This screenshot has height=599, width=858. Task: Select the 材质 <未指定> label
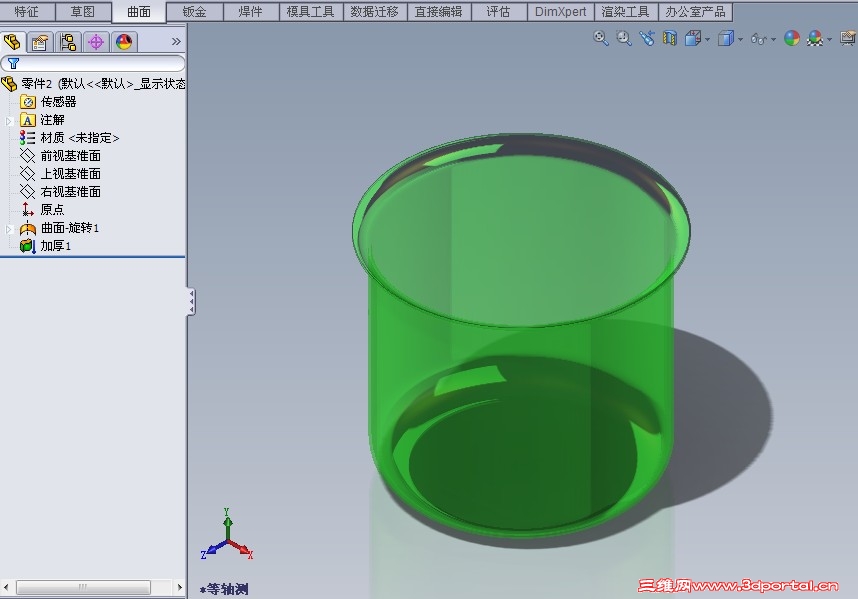[x=80, y=138]
